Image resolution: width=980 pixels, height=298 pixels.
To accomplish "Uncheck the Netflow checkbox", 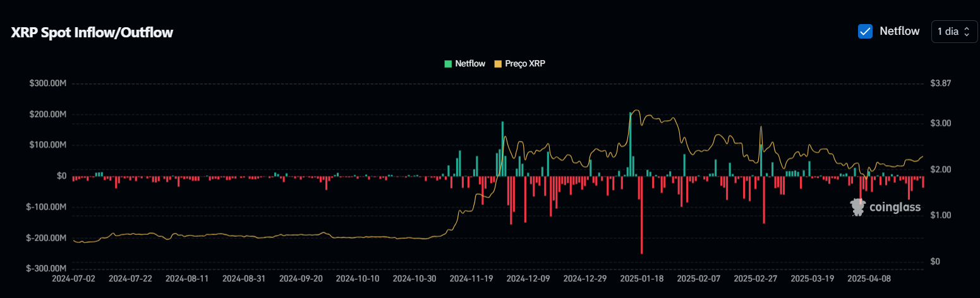I will click(865, 31).
